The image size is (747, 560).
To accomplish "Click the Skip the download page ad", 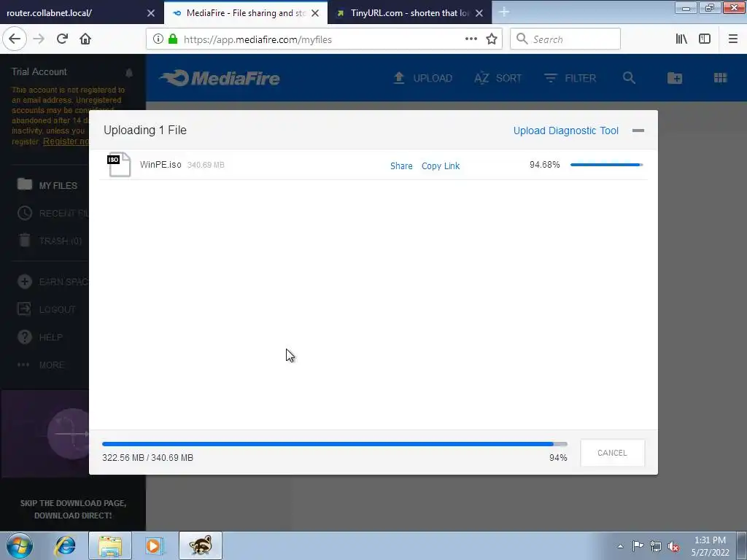I will click(73, 509).
